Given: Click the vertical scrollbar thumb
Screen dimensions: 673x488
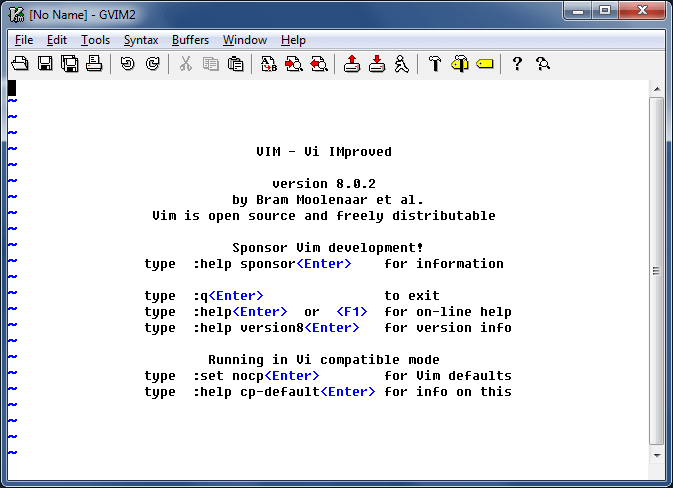Looking at the screenshot, I should 657,271.
